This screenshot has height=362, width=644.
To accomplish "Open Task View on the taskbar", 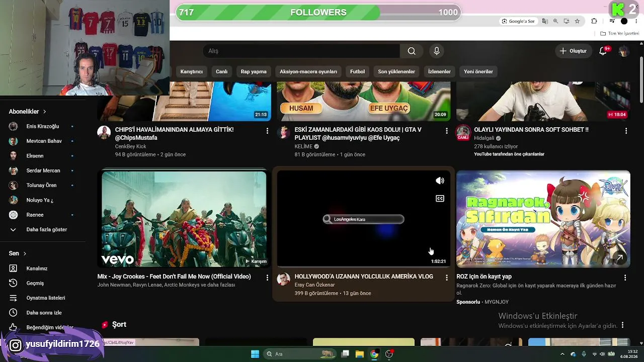I will (x=345, y=354).
